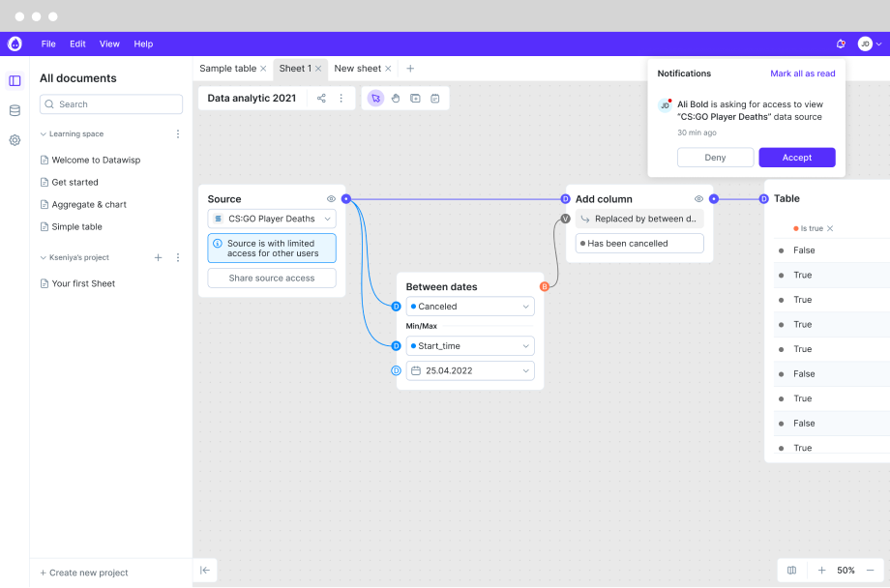Open the notifications bell icon
This screenshot has height=588, width=890.
click(841, 44)
